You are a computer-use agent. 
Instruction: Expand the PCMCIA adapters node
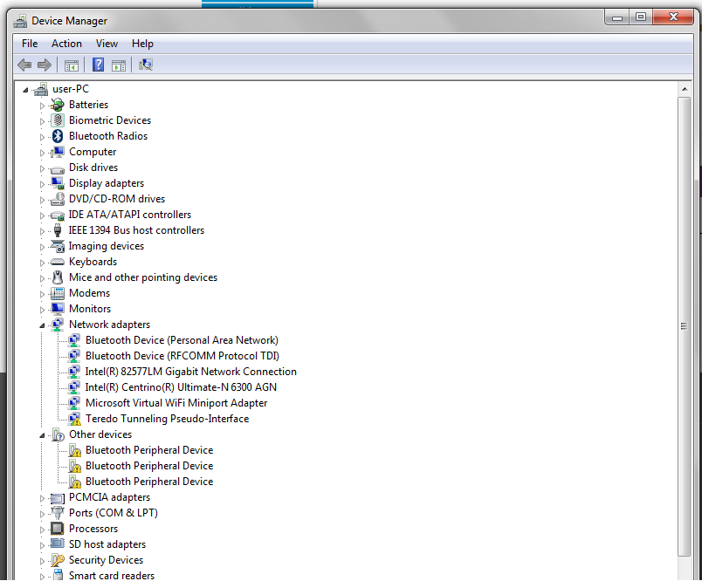point(42,498)
